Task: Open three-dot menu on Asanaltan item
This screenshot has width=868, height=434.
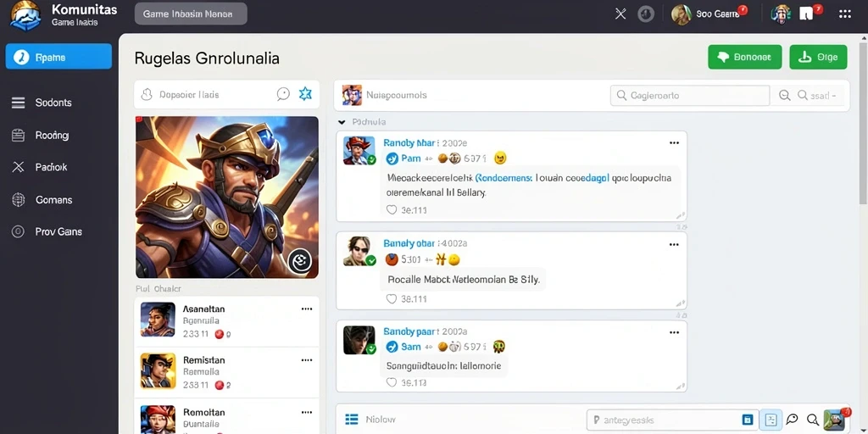Action: point(307,309)
